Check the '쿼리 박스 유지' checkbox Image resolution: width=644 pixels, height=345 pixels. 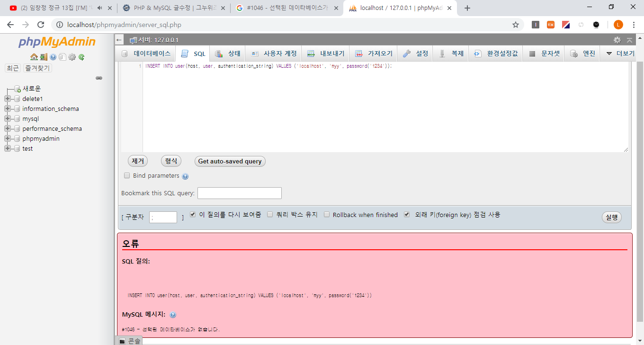[x=270, y=214]
